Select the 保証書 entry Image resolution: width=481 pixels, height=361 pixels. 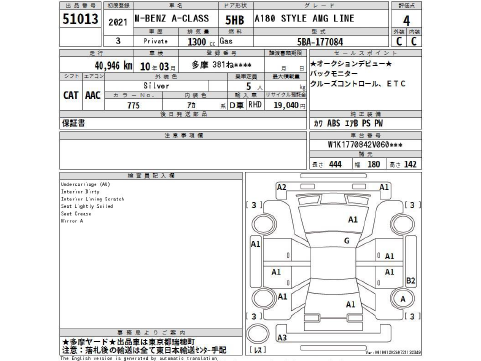[73, 123]
